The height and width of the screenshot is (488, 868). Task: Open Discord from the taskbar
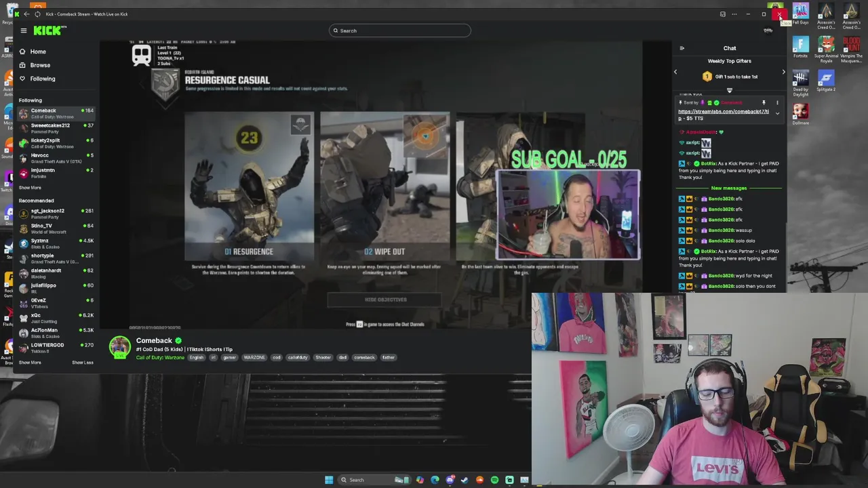coord(450,480)
